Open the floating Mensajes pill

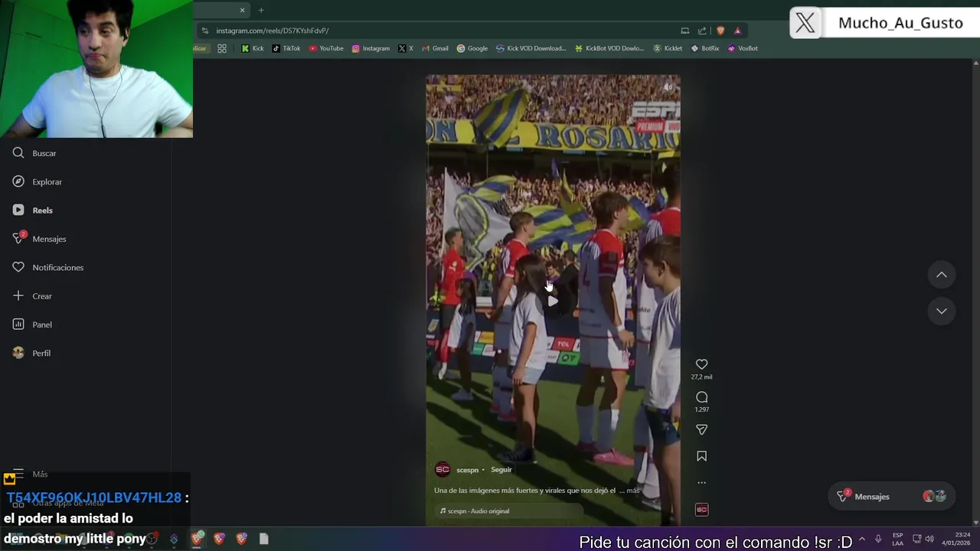(x=893, y=497)
